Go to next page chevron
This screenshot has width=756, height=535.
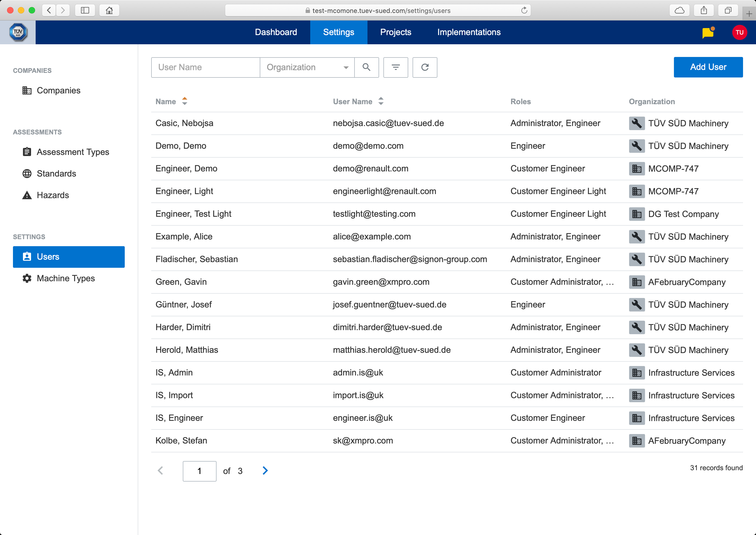click(x=265, y=470)
